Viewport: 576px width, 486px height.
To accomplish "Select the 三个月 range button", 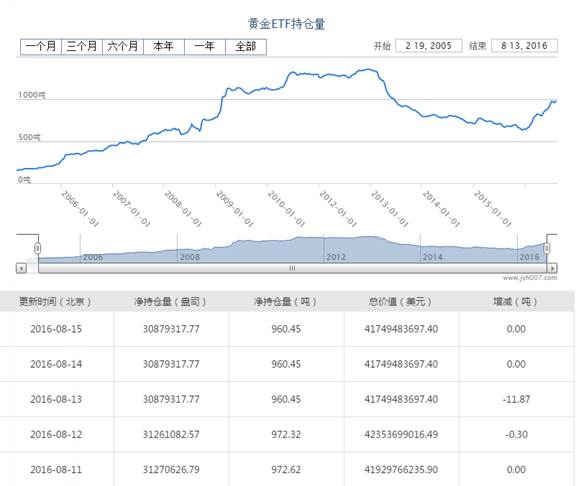I will (x=82, y=47).
